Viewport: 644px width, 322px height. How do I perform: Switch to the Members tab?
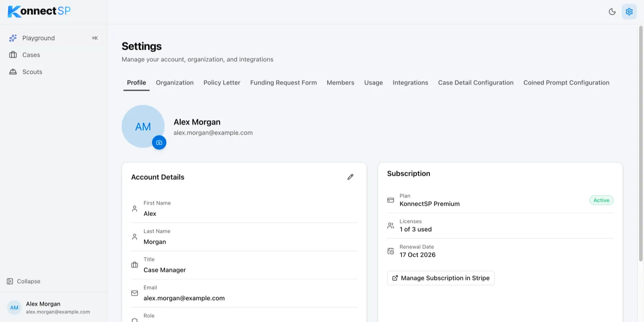click(x=340, y=83)
